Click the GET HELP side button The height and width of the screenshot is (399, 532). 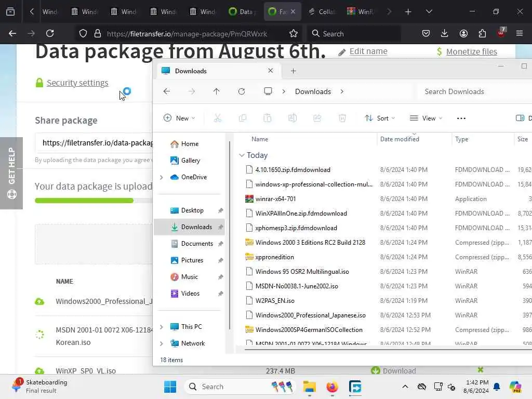pyautogui.click(x=11, y=173)
